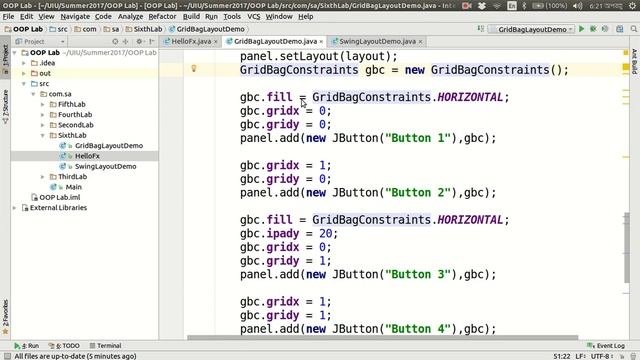Open Project panel settings gear icon
This screenshot has height=360, width=640.
139,41
